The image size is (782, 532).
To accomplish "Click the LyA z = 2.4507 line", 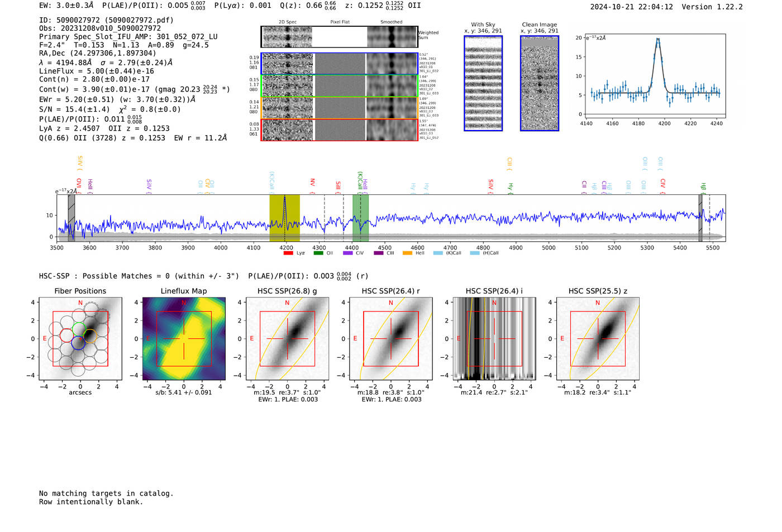I will pyautogui.click(x=106, y=128).
